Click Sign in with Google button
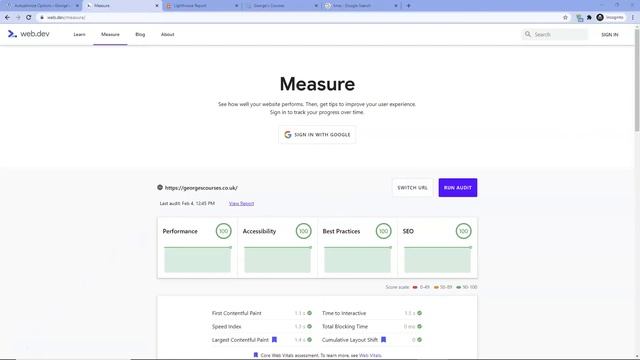 coord(317,135)
